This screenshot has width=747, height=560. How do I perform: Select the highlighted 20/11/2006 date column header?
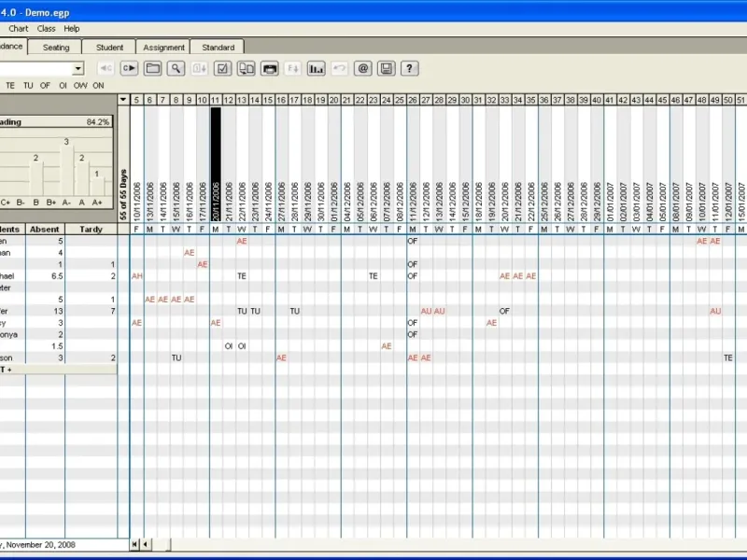click(x=216, y=164)
